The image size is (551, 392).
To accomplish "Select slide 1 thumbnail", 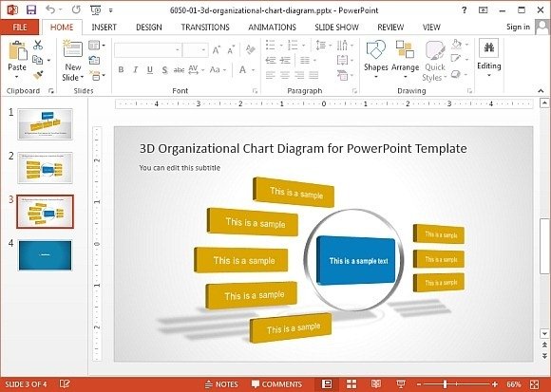I will point(45,124).
